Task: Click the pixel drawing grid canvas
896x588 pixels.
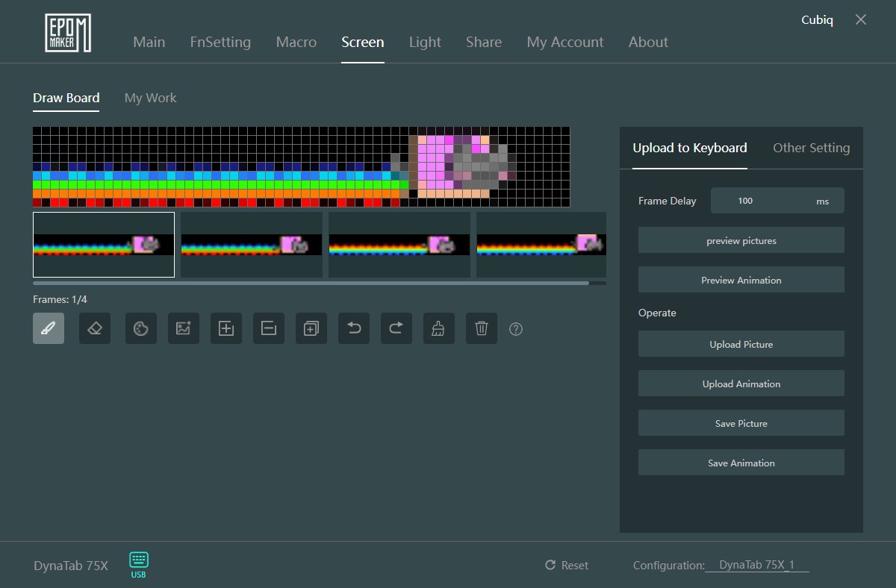Action: pos(302,166)
